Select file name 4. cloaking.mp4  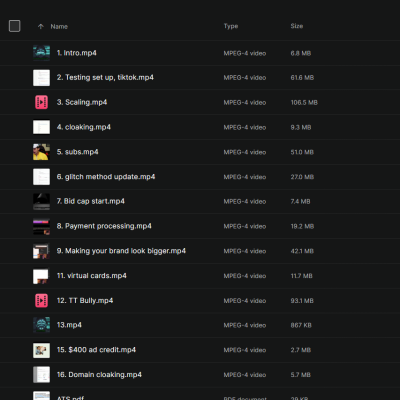tap(84, 127)
